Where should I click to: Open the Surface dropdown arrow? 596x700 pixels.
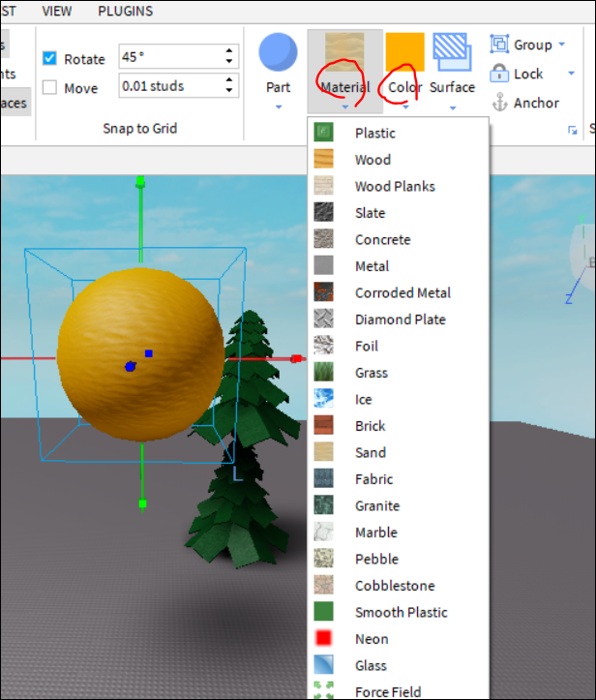[x=453, y=108]
